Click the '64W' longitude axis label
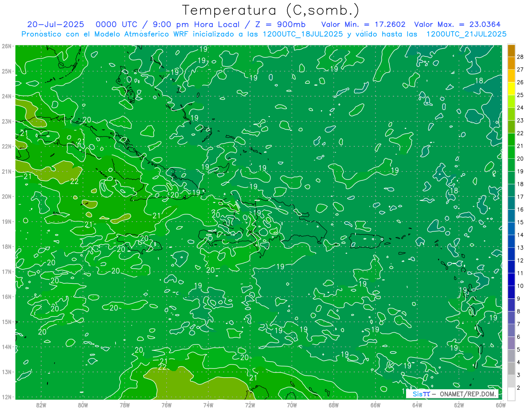The image size is (532, 411). [x=417, y=405]
